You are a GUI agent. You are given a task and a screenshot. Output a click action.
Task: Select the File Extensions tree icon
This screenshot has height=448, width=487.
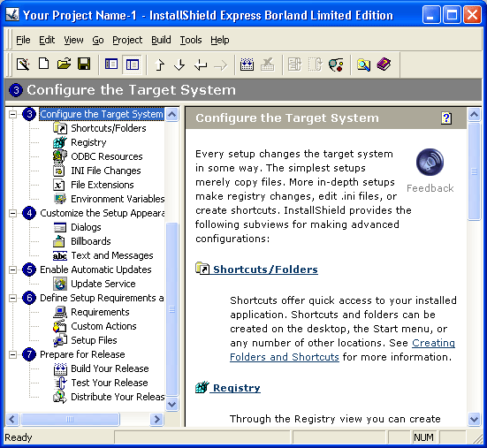click(59, 185)
